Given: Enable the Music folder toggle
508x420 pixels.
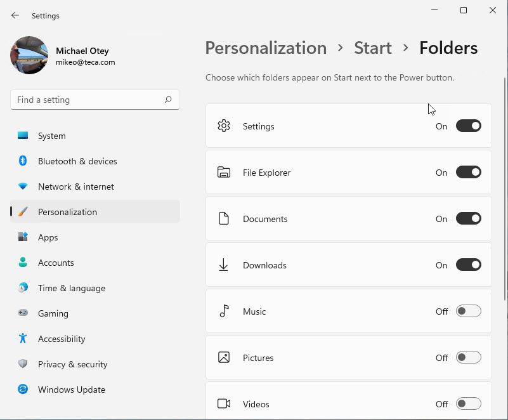Looking at the screenshot, I should tap(469, 311).
